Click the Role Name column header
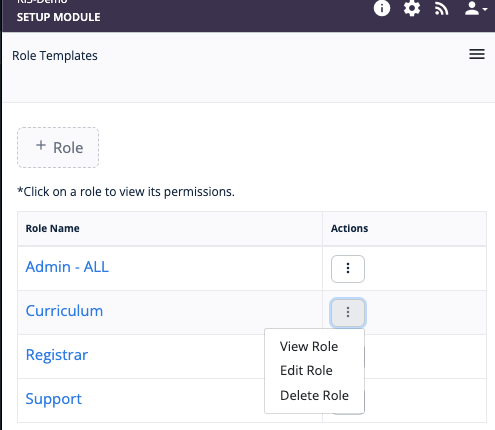The image size is (495, 430). 53,228
